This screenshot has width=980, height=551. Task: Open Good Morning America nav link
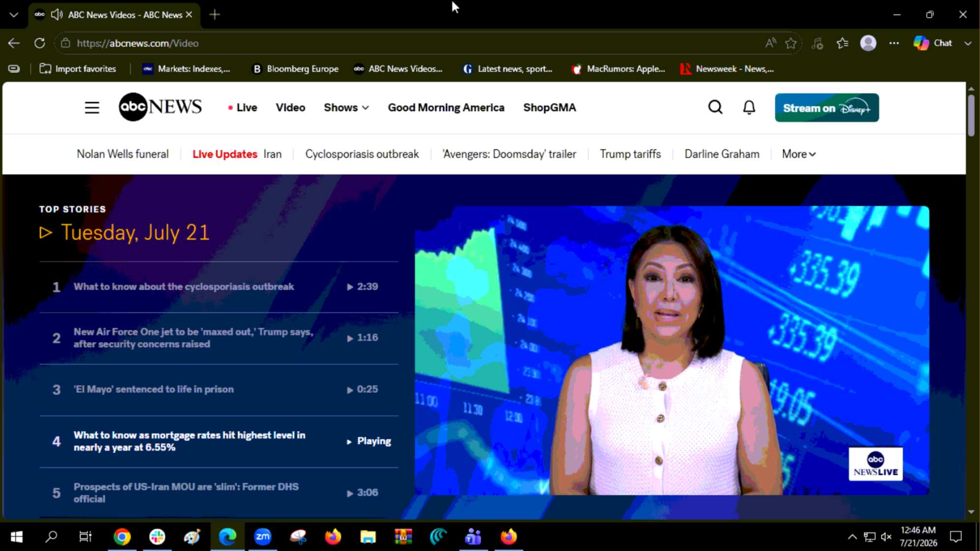pyautogui.click(x=446, y=108)
